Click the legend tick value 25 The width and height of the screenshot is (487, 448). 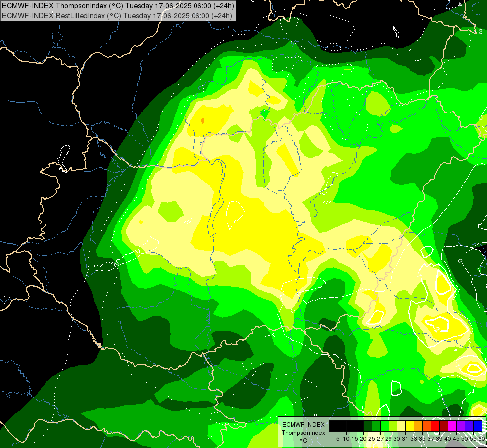point(372,439)
